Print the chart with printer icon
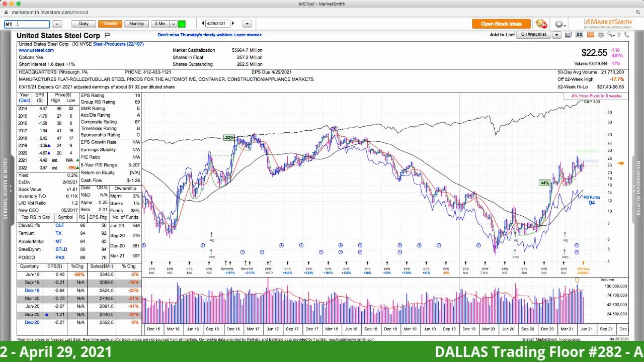 point(601,35)
